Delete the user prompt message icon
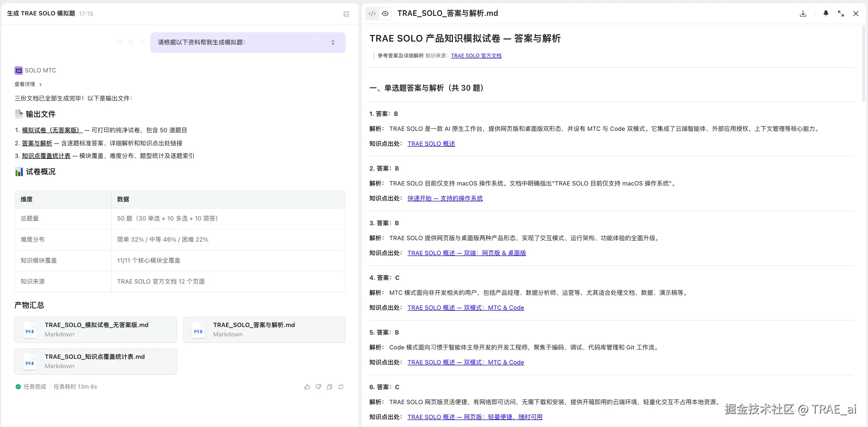Image resolution: width=868 pixels, height=427 pixels. pyautogui.click(x=131, y=43)
